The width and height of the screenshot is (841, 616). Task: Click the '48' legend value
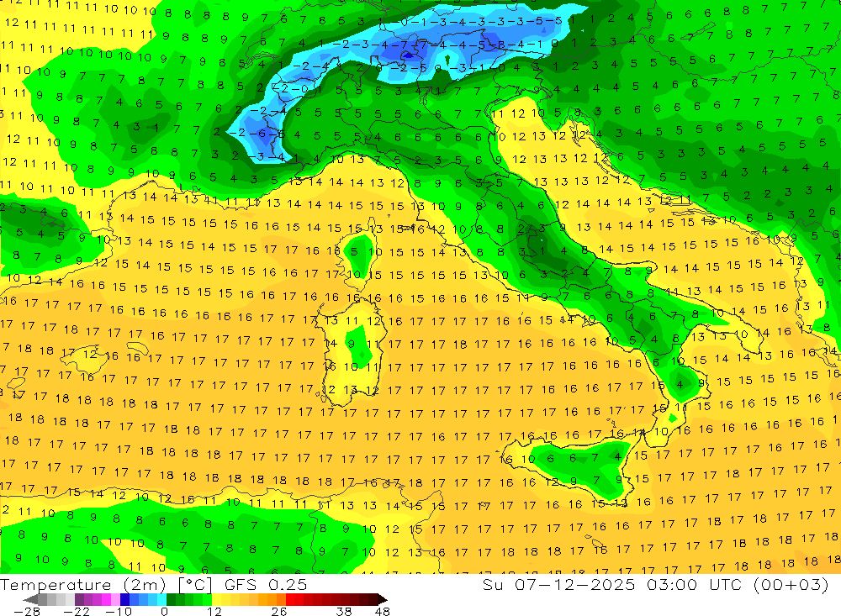tap(383, 612)
